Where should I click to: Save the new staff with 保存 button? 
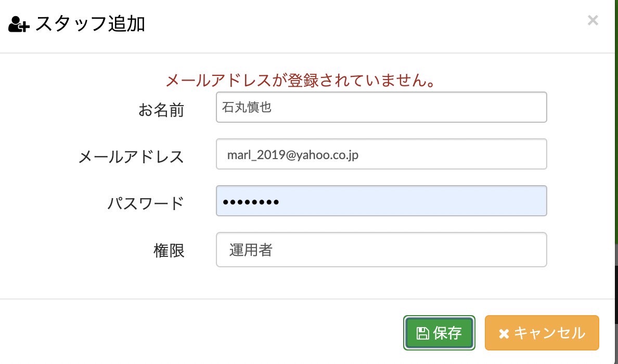[x=439, y=333]
